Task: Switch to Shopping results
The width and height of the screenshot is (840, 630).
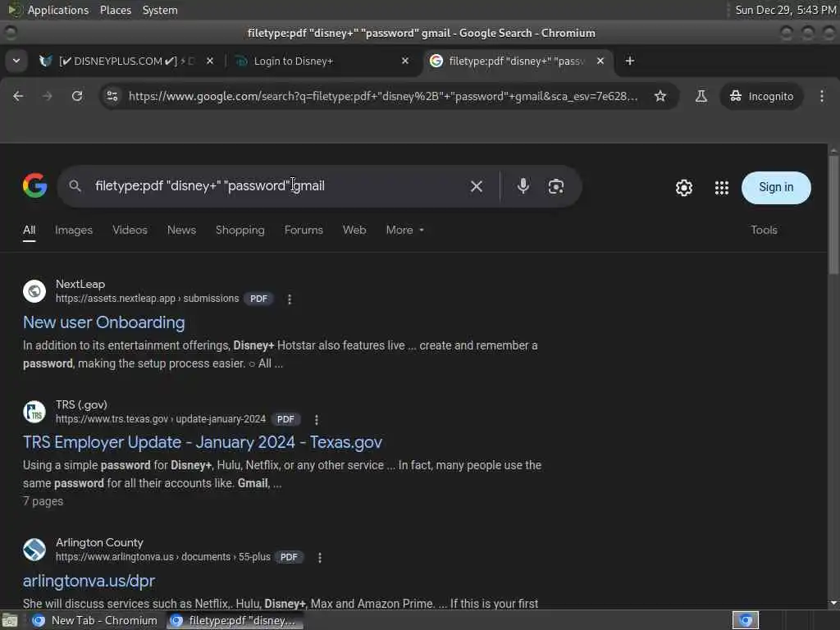Action: tap(240, 231)
